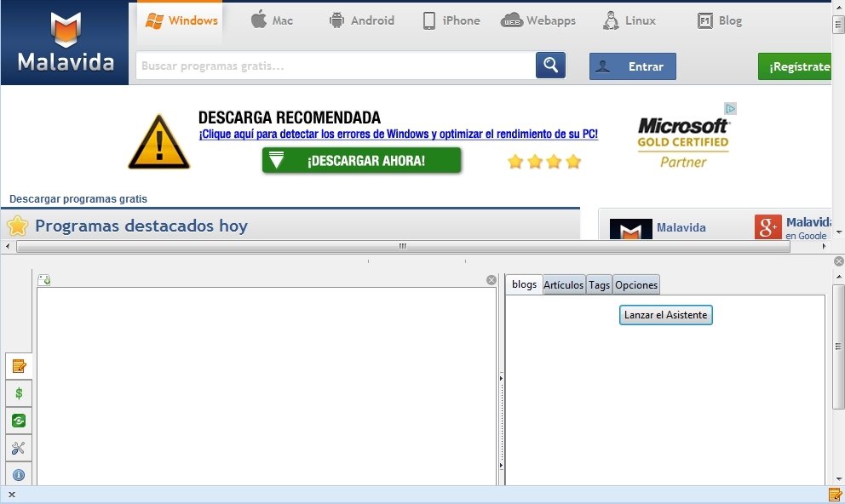Click the X in the status bar

(12, 495)
